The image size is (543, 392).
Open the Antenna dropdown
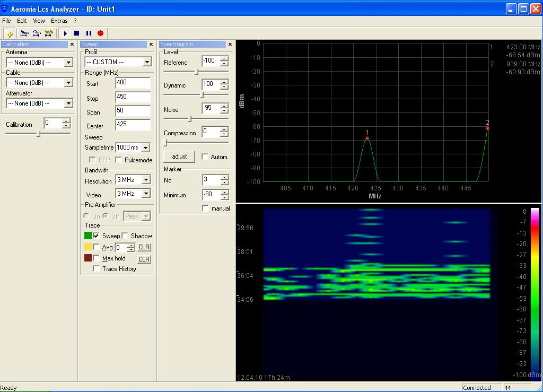click(x=68, y=63)
